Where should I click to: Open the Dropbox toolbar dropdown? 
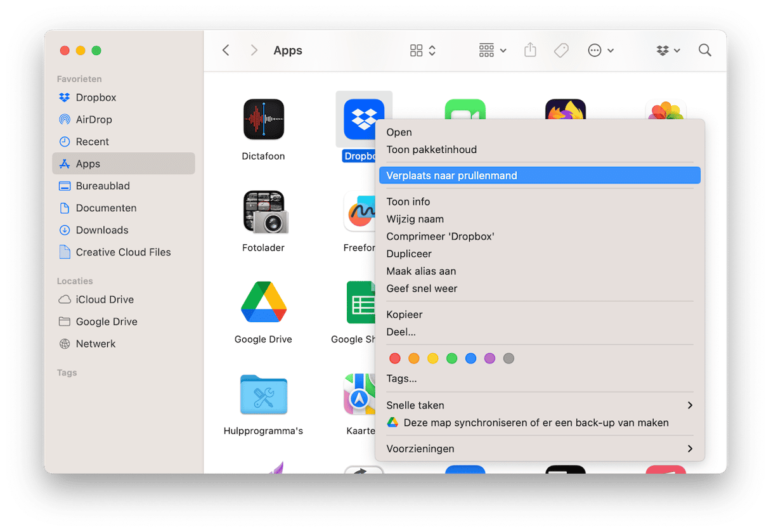click(x=668, y=50)
